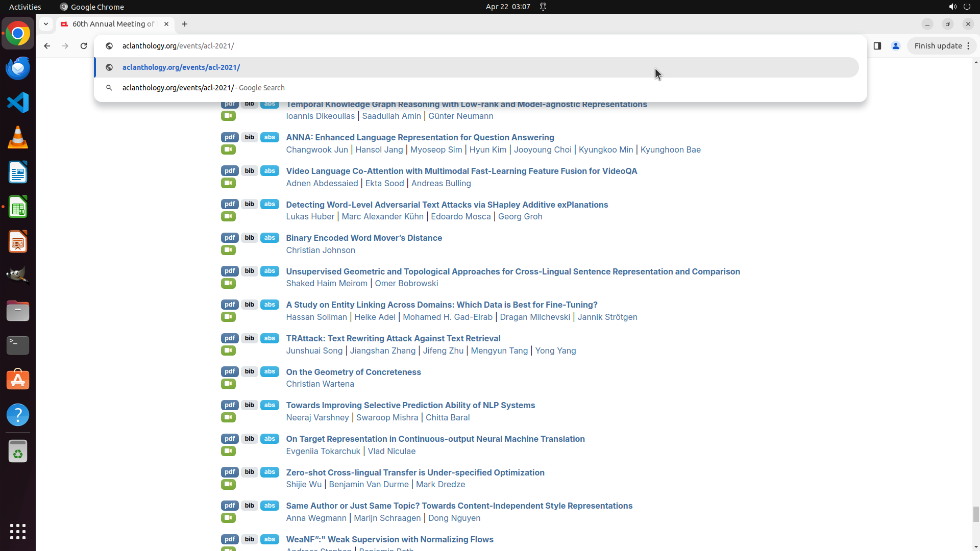Open video for Binary Encoded Word Mover's Distance
Screen dimensions: 980x551
coord(228,250)
